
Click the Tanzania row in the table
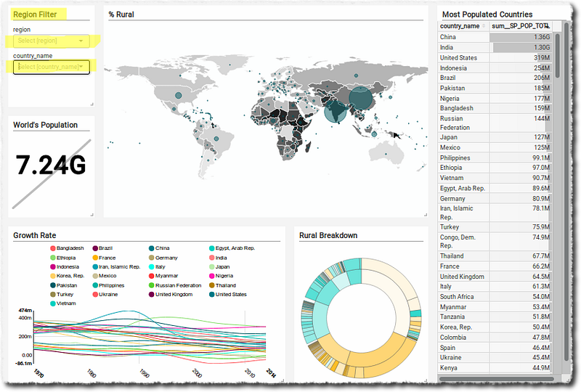point(495,317)
